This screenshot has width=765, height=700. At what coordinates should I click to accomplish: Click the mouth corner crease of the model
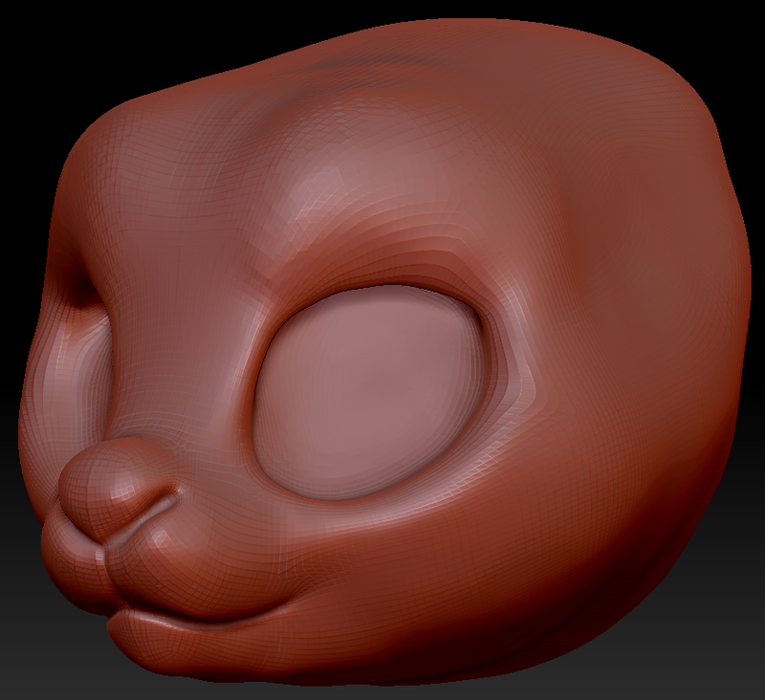point(287,604)
